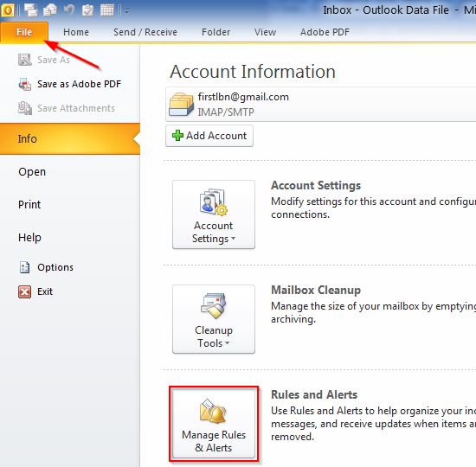The image size is (476, 467).
Task: Click the File tab
Action: pyautogui.click(x=24, y=32)
